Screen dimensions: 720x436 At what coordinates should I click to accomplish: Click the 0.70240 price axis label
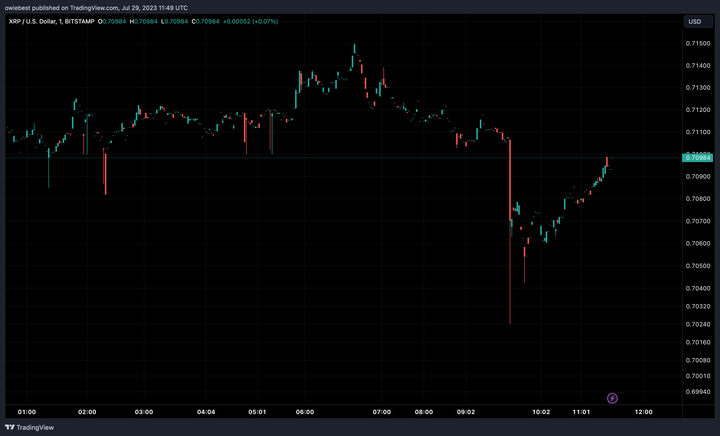(x=698, y=324)
